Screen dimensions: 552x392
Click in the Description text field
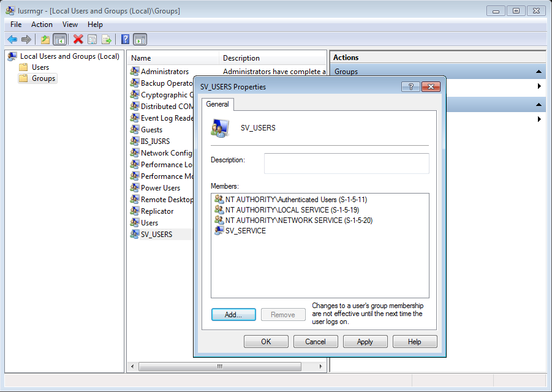pyautogui.click(x=346, y=164)
